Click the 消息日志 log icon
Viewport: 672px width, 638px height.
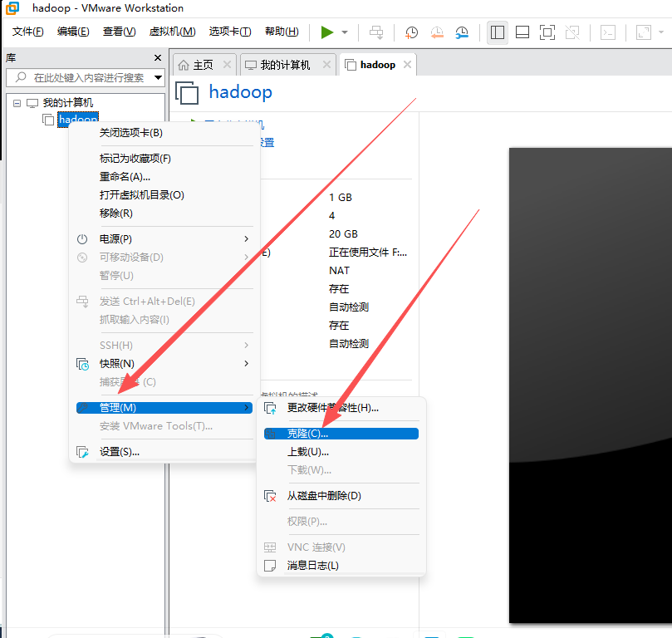coord(270,566)
